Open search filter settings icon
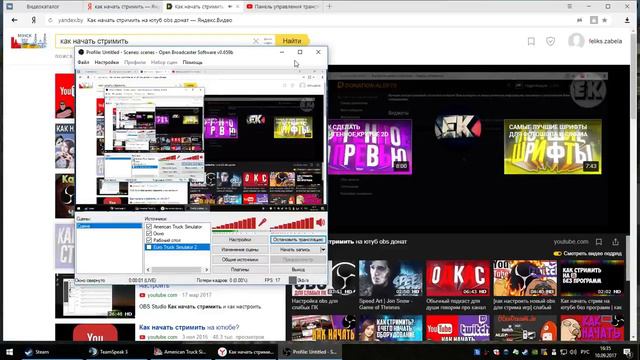 click(x=268, y=41)
